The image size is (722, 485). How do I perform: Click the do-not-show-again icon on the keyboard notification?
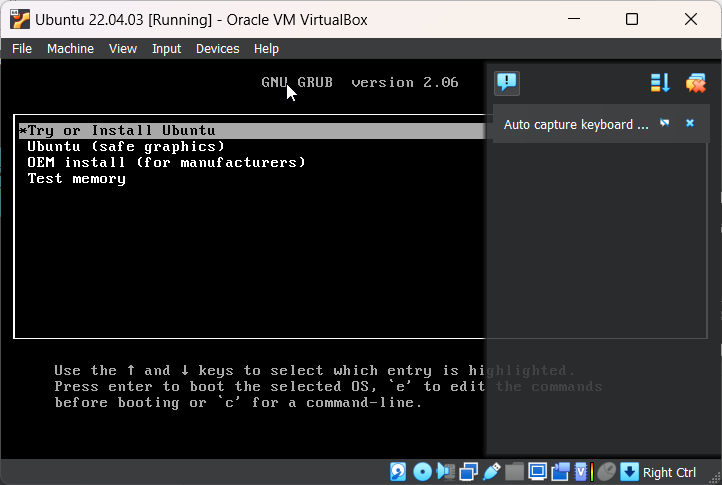tap(664, 123)
